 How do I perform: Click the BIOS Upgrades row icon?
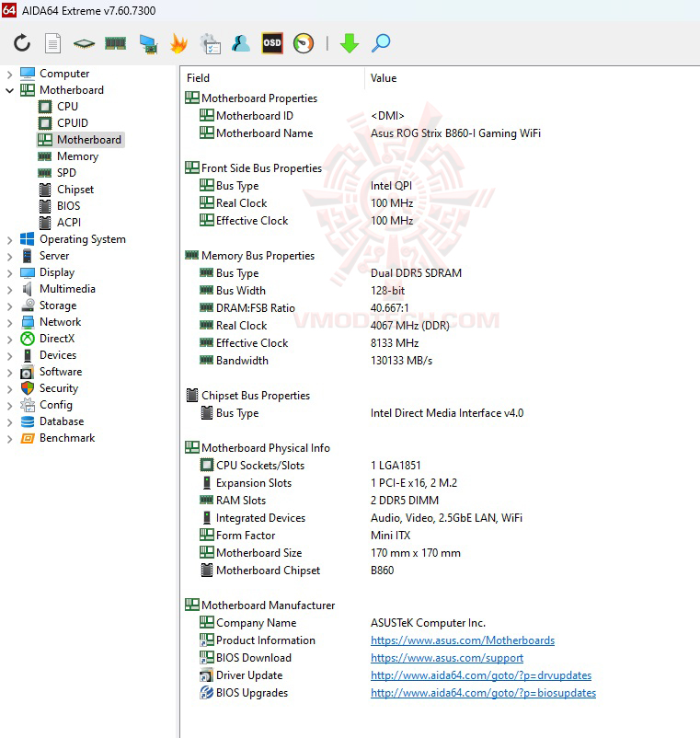pos(207,693)
